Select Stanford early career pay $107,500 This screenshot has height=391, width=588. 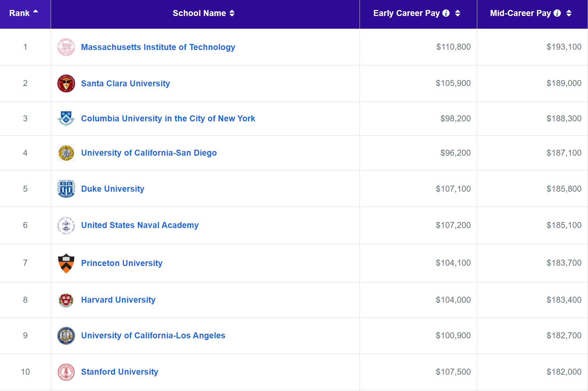click(x=453, y=372)
